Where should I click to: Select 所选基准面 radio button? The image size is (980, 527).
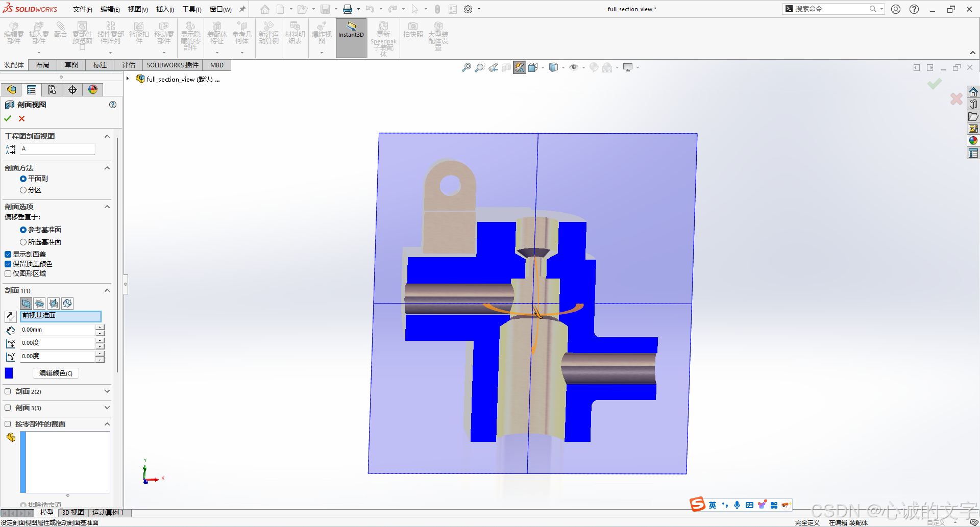[x=23, y=242]
